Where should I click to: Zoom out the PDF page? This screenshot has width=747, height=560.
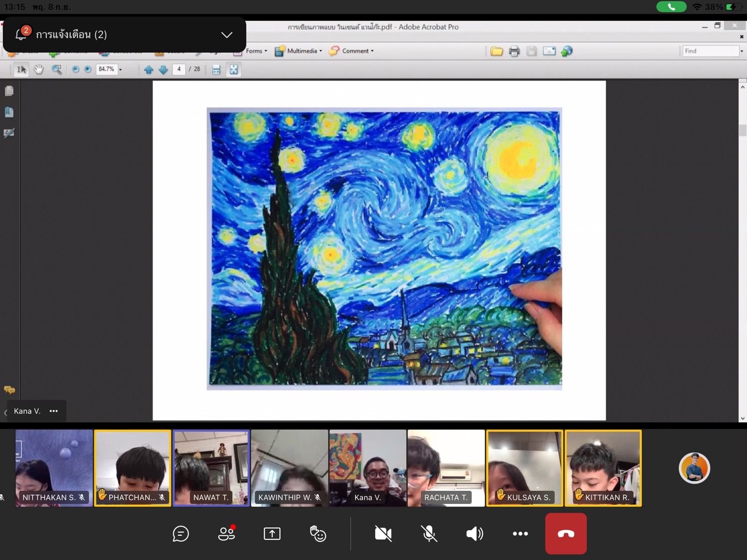[x=75, y=70]
